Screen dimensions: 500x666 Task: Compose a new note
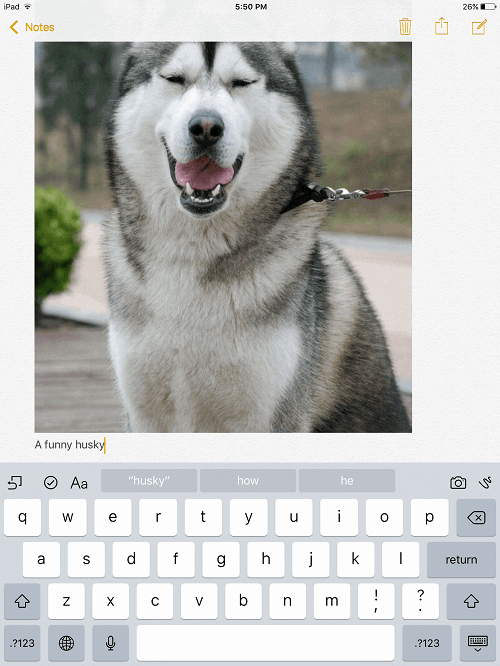coord(479,27)
